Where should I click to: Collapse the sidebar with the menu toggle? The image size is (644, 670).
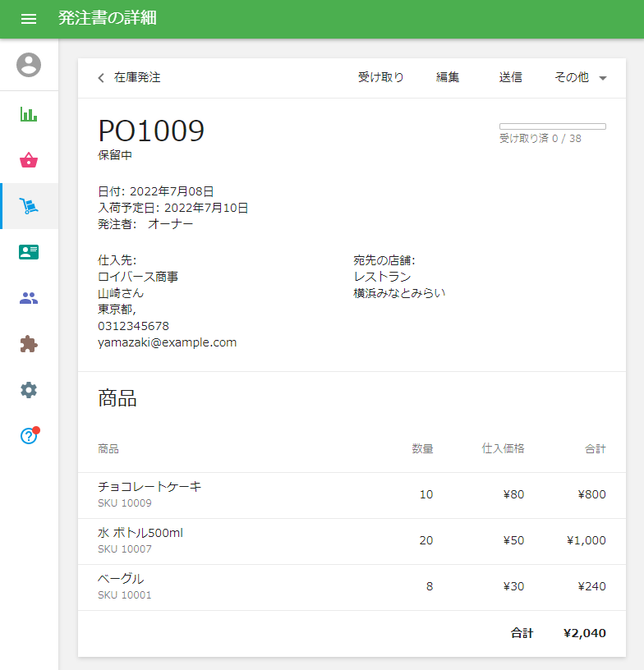coord(29,19)
